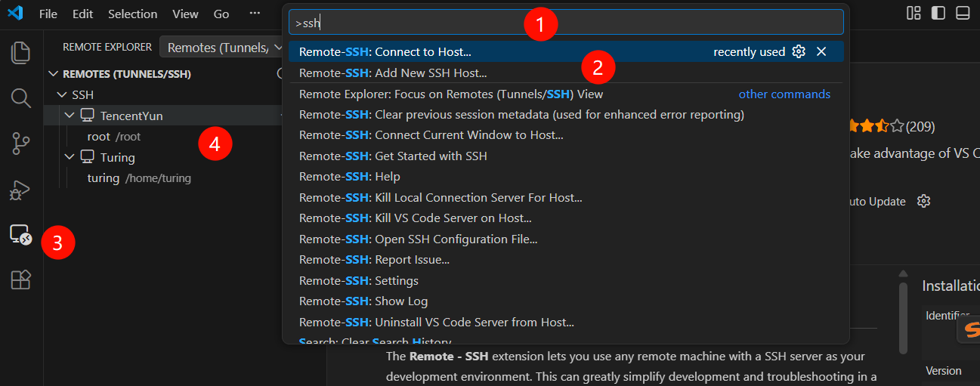Viewport: 980px width, 386px height.
Task: Open the View menu
Action: tap(185, 14)
